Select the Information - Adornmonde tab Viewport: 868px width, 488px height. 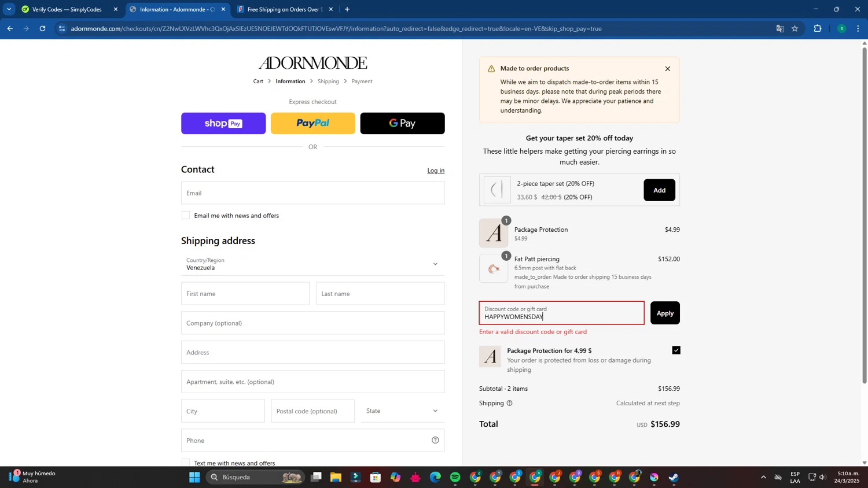pyautogui.click(x=176, y=9)
